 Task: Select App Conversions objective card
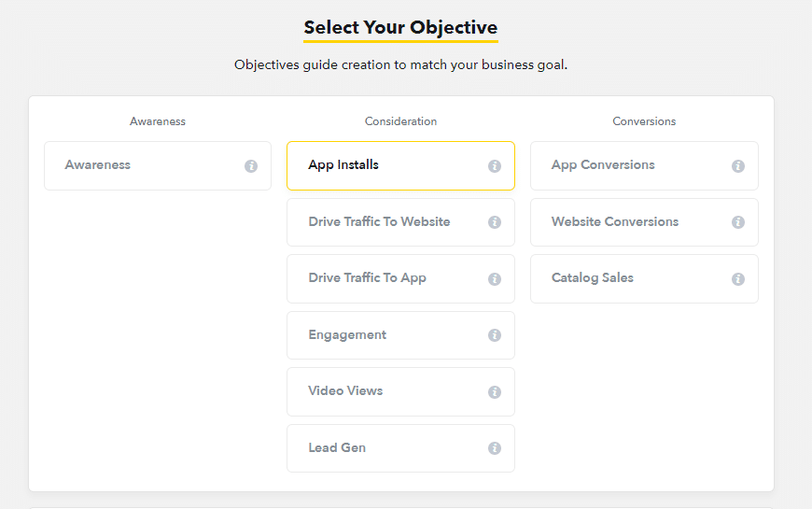coord(644,166)
